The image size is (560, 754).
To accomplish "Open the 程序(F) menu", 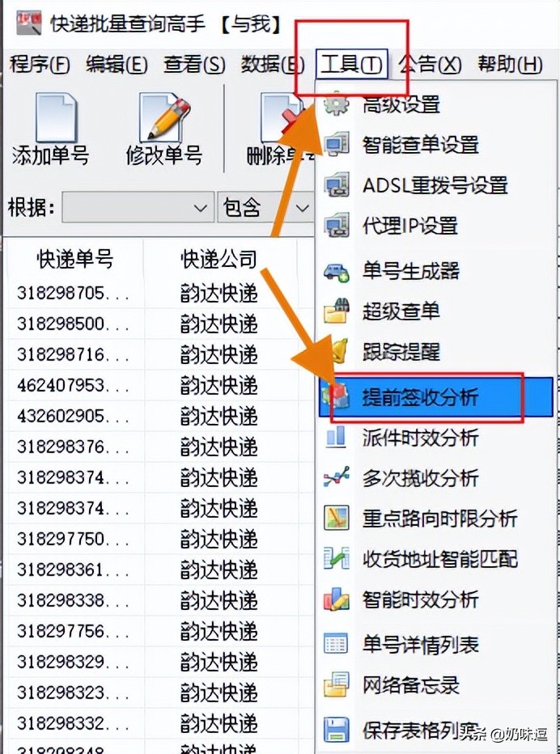I will click(40, 65).
